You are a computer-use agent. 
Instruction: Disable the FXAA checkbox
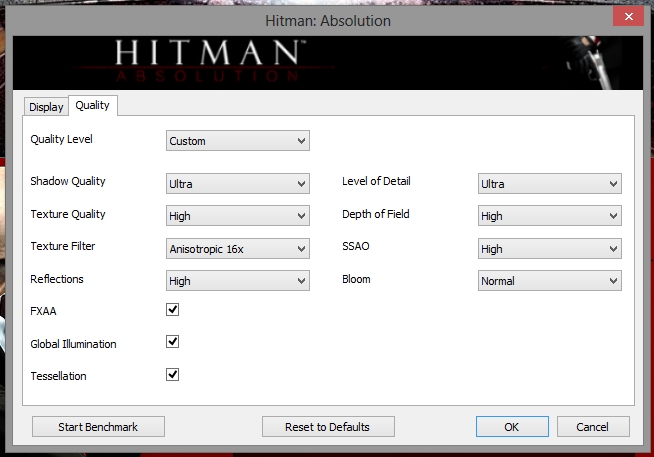[173, 309]
